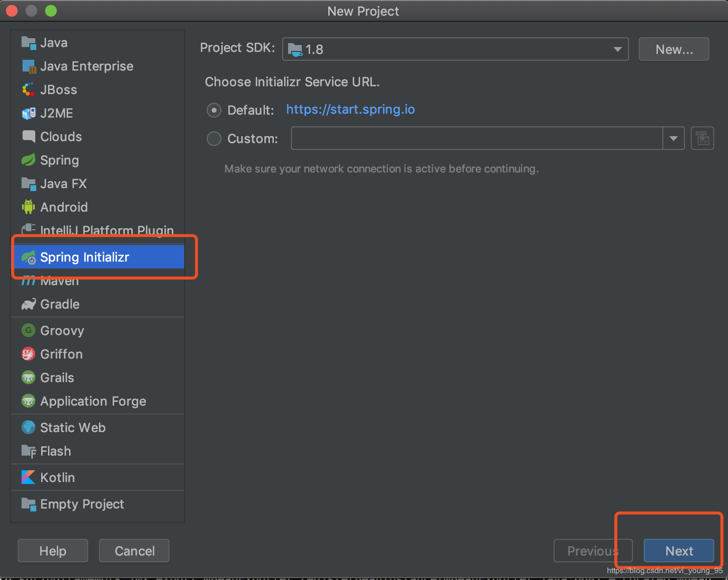Select the Spring list entry
This screenshot has width=728, height=580.
[98, 160]
